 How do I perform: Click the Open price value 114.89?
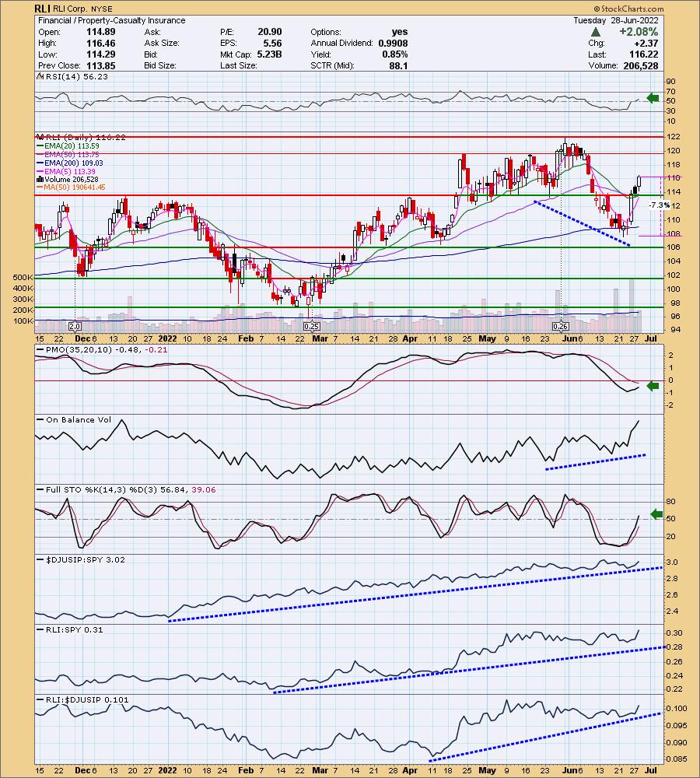pos(100,32)
